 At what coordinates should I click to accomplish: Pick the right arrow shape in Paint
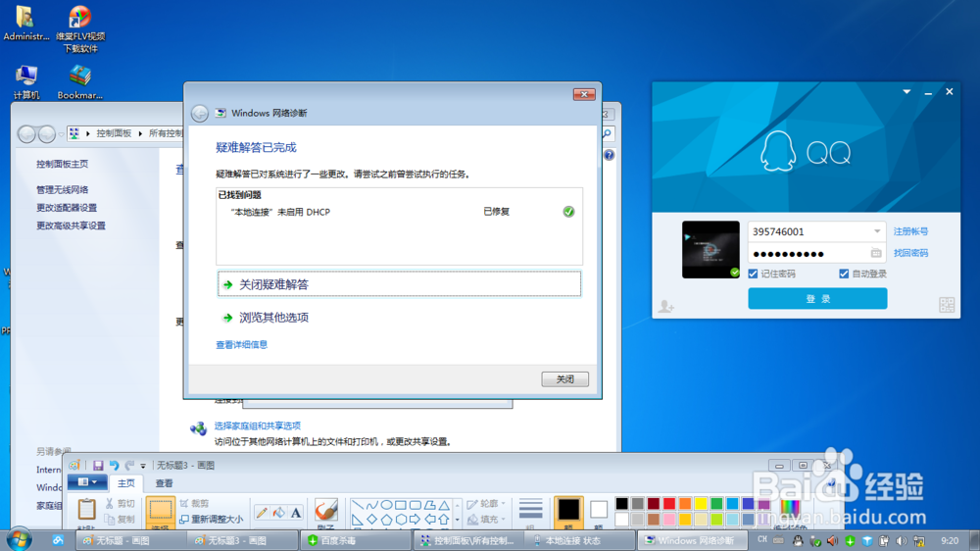[x=415, y=519]
